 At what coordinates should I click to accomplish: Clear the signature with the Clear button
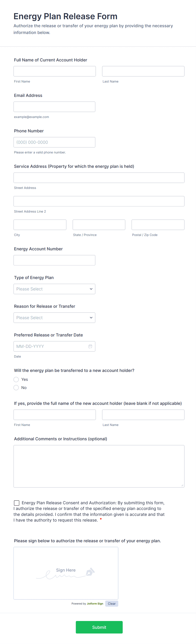[112, 603]
